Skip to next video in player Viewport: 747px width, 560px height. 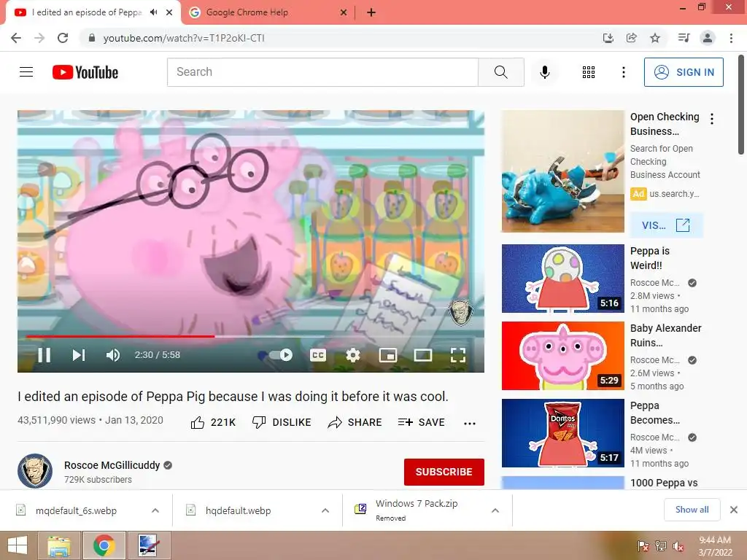click(79, 355)
